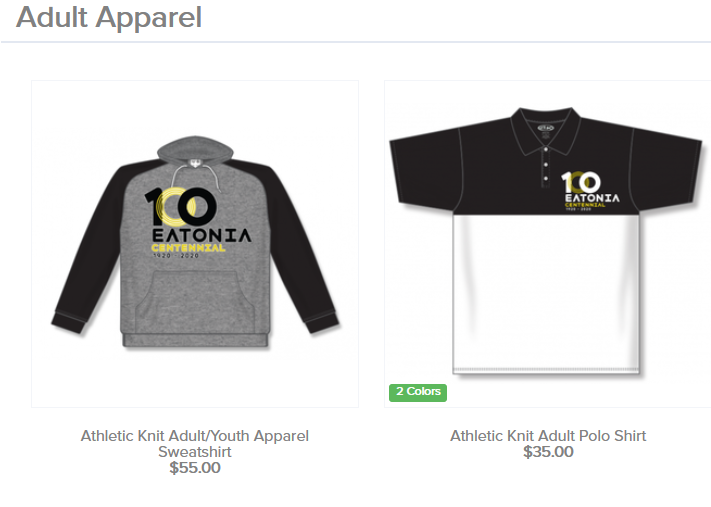711x507 pixels.
Task: Open Athletic Knit Adult/Youth Apparel Sweatshirt link
Action: pos(195,444)
